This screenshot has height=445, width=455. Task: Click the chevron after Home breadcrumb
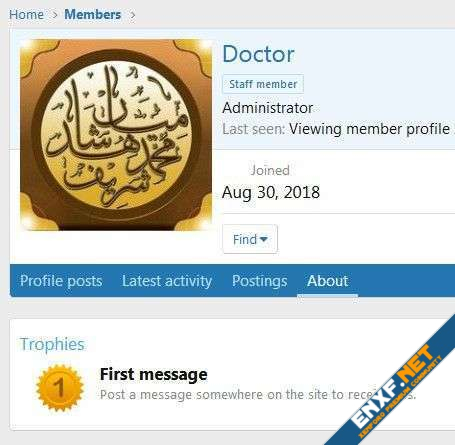tap(55, 15)
